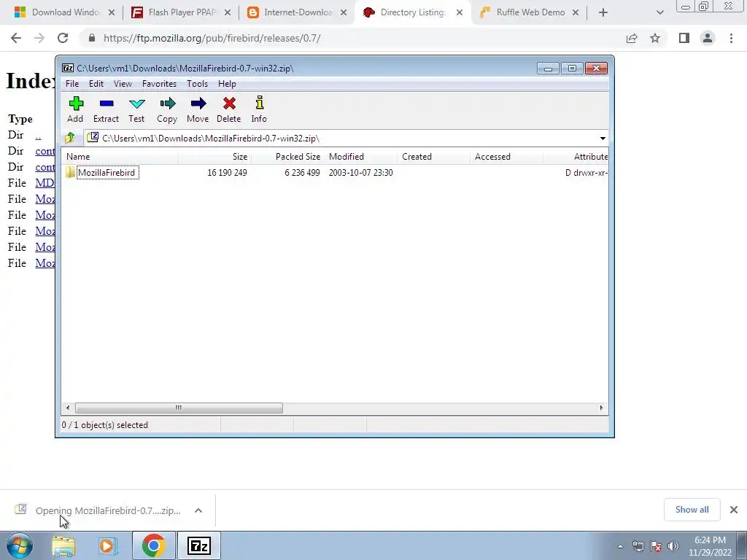
Task: Sort by Created column header
Action: click(x=433, y=157)
